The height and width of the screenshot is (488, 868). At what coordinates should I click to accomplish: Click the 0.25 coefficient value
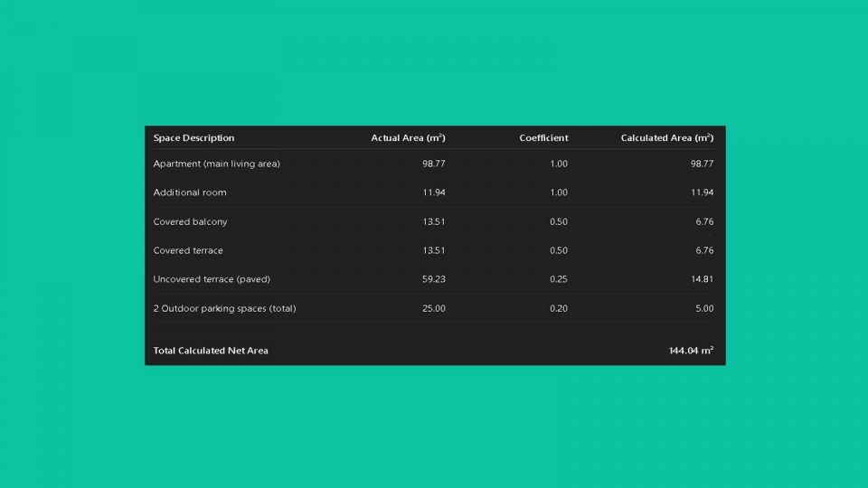(x=559, y=279)
